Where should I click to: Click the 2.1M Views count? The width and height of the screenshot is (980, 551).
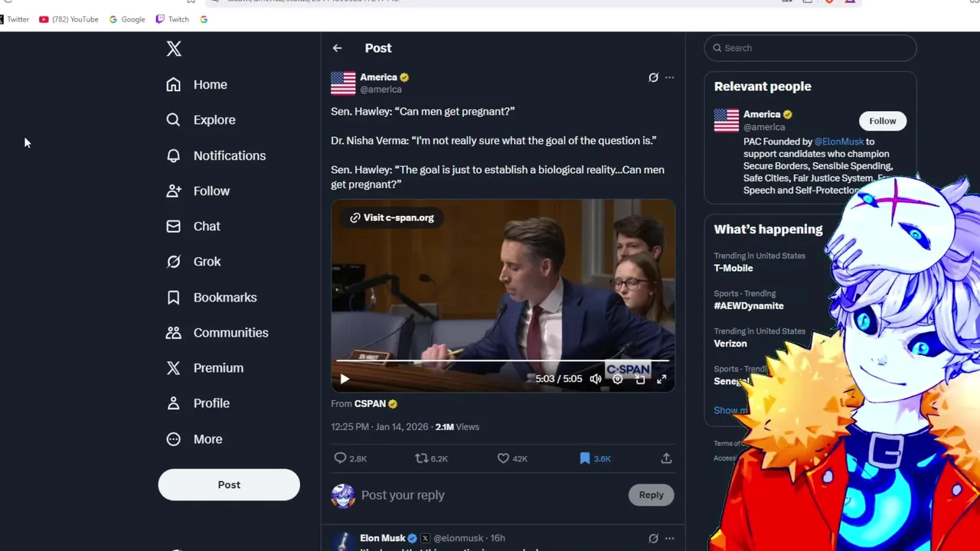click(457, 427)
